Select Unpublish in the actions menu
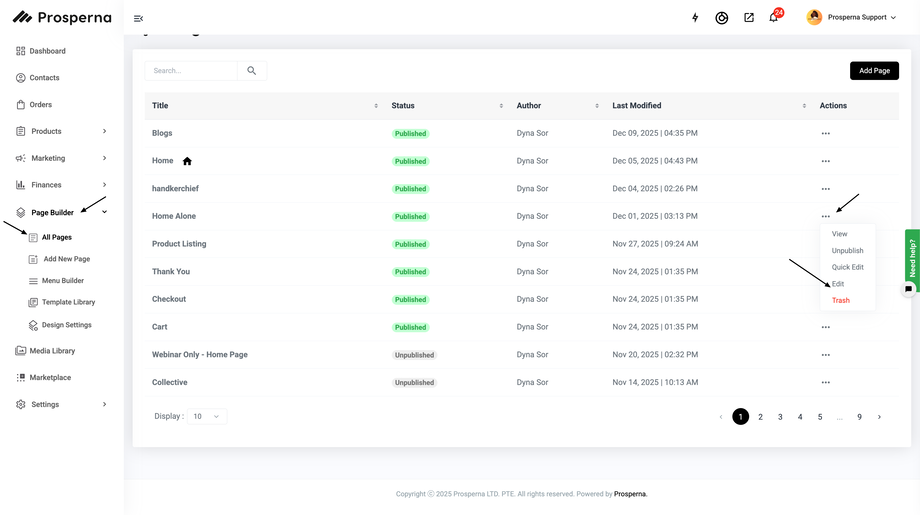 tap(847, 251)
